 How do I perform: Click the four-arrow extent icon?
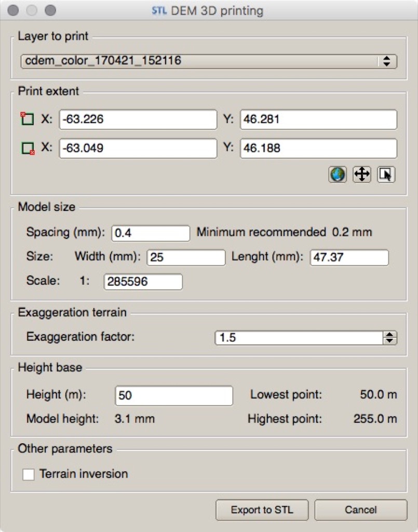click(x=362, y=175)
